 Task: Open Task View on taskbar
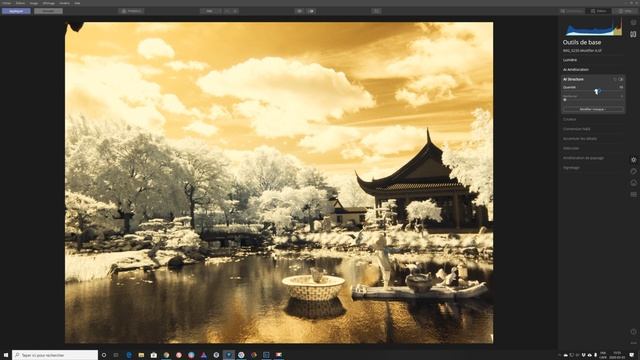(116, 355)
